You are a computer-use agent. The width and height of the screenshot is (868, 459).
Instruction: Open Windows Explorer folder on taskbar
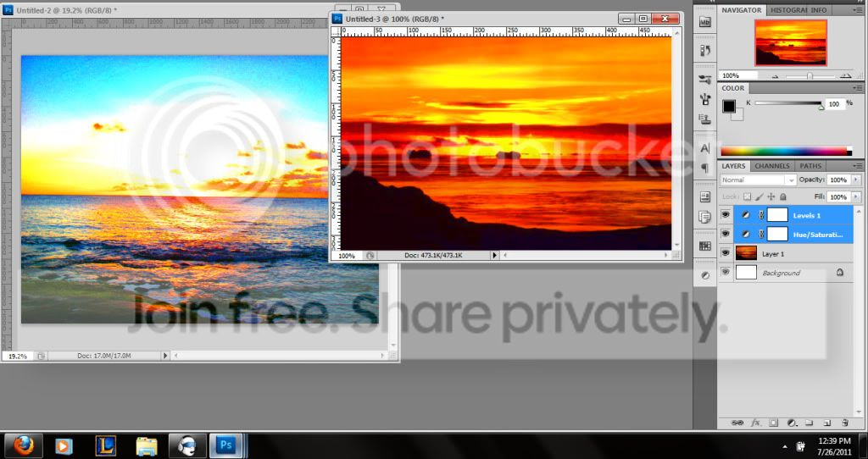[147, 445]
